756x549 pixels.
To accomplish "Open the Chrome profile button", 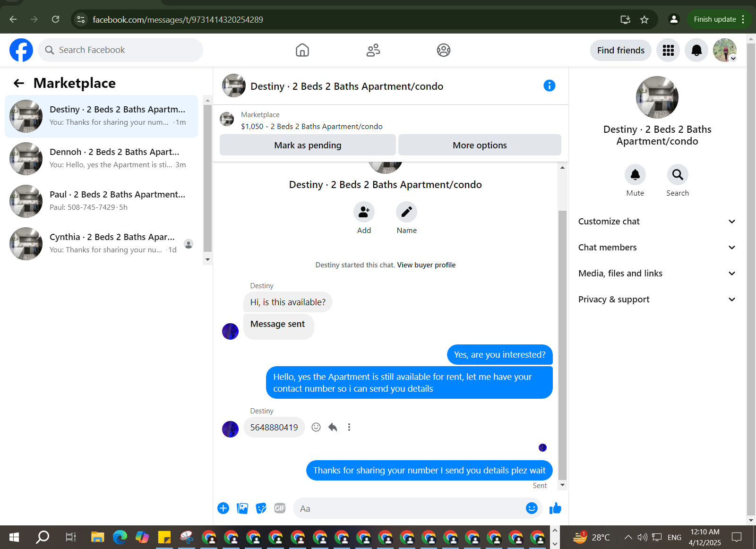I will [x=674, y=19].
